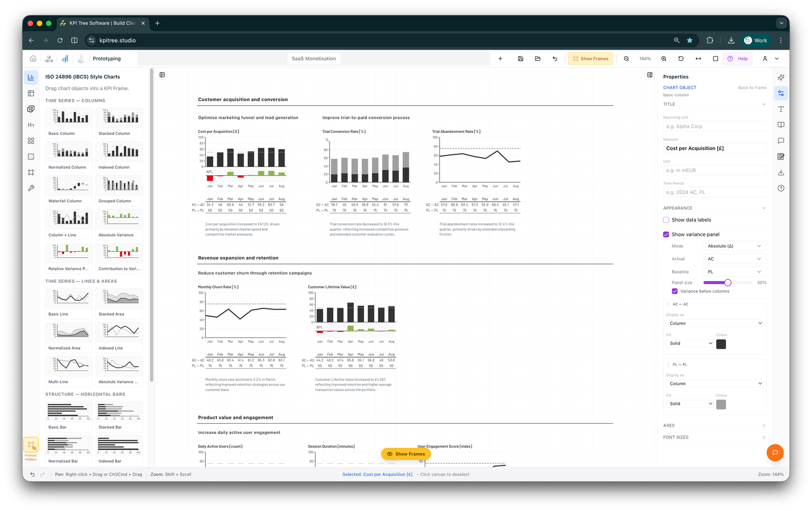Image resolution: width=812 pixels, height=511 pixels.
Task: Open the bar chart module icon
Action: pos(65,58)
